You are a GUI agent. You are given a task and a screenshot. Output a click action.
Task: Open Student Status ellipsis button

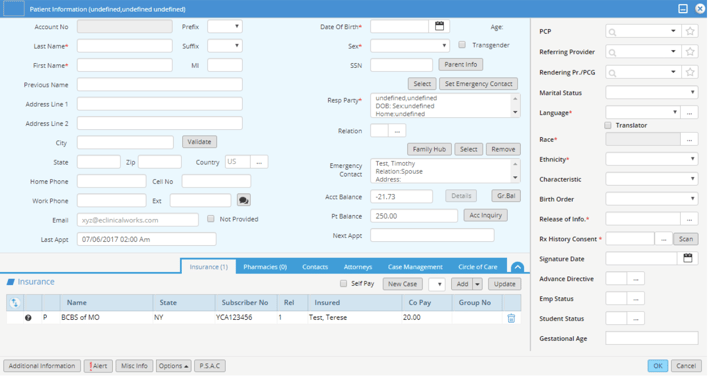click(x=635, y=319)
